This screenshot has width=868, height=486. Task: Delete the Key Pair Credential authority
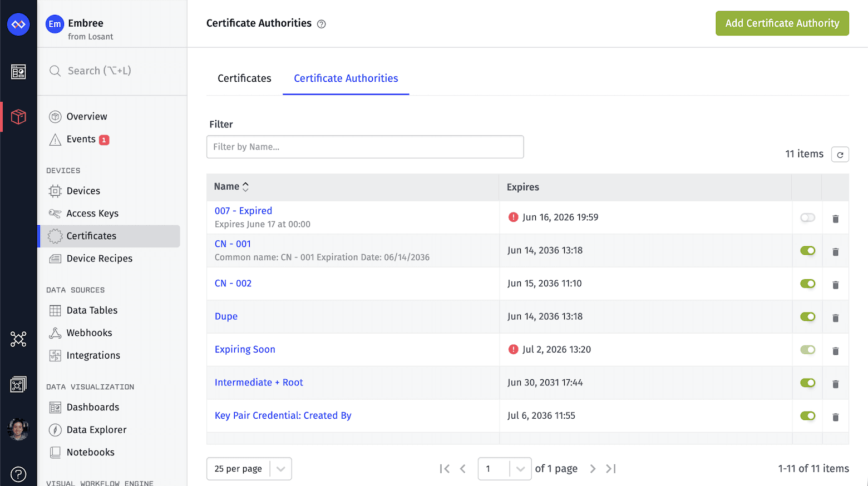[835, 417]
